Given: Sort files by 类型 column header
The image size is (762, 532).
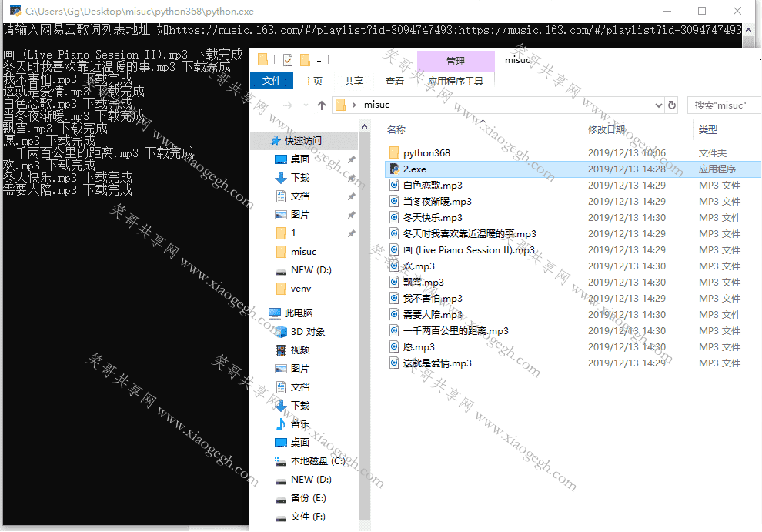Looking at the screenshot, I should (707, 130).
